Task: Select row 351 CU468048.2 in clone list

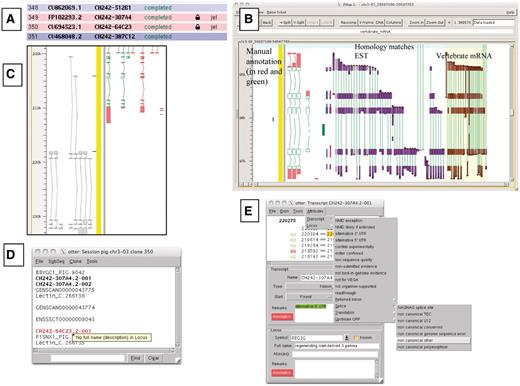Action: tap(127, 36)
